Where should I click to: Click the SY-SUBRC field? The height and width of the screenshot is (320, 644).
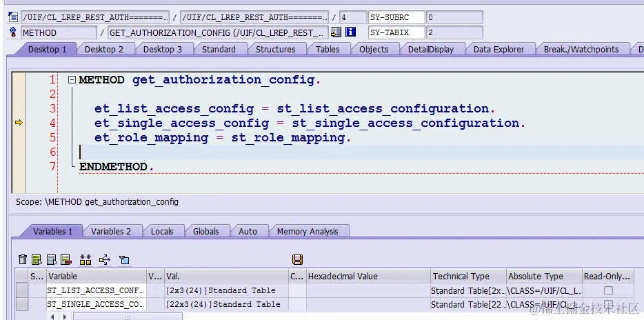(x=396, y=17)
